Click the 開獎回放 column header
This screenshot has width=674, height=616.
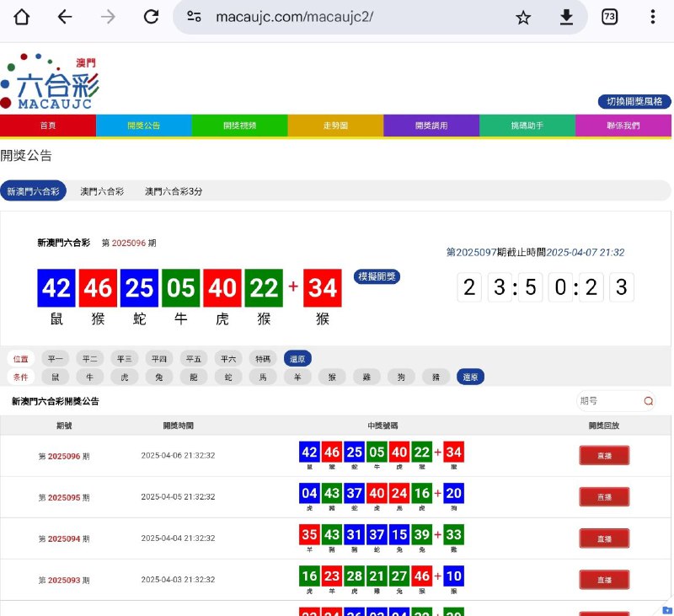coord(603,426)
